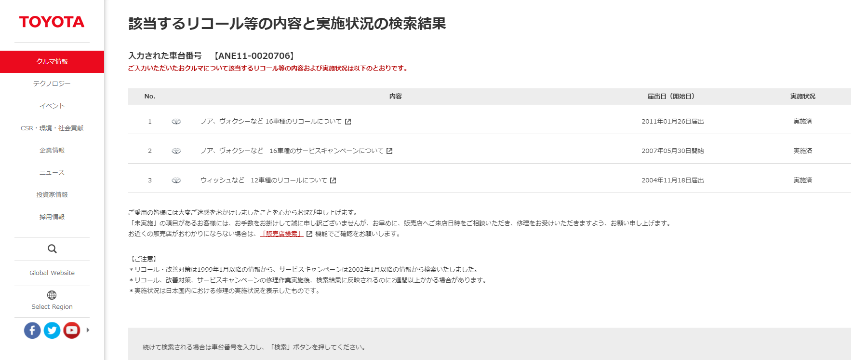Click chassis number 【ANE11-0020706】 text
868x360 pixels.
coord(254,56)
